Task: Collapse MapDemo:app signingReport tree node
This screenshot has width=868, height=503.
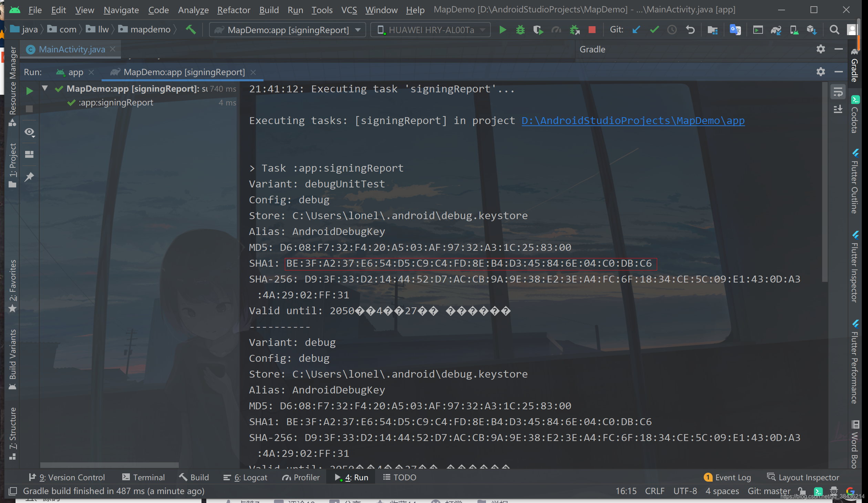Action: [x=45, y=89]
